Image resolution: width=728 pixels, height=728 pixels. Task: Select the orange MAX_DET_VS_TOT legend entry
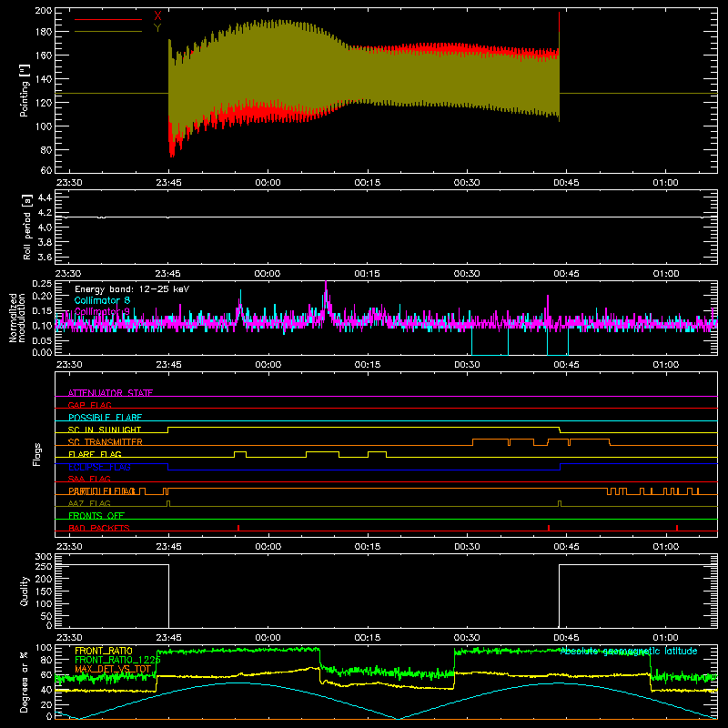point(113,669)
